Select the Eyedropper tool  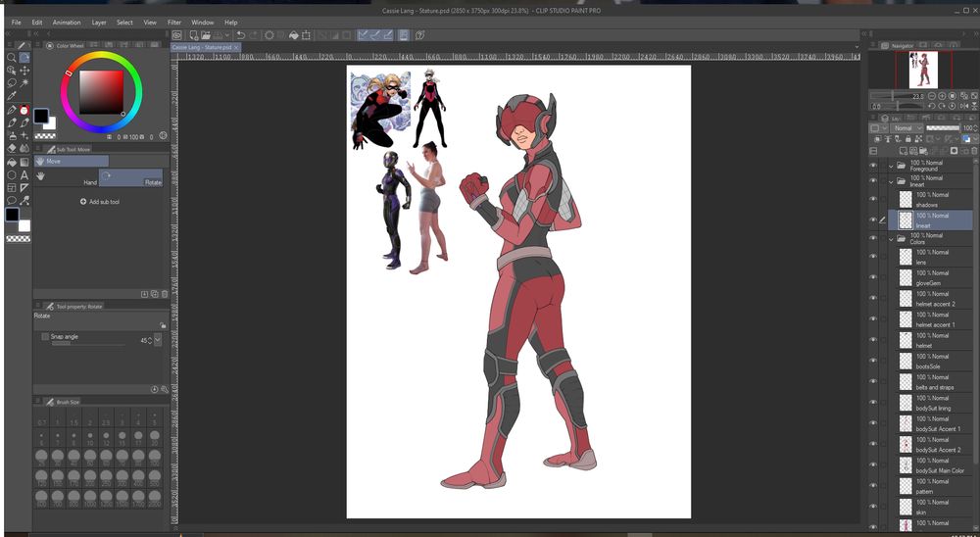(x=11, y=97)
